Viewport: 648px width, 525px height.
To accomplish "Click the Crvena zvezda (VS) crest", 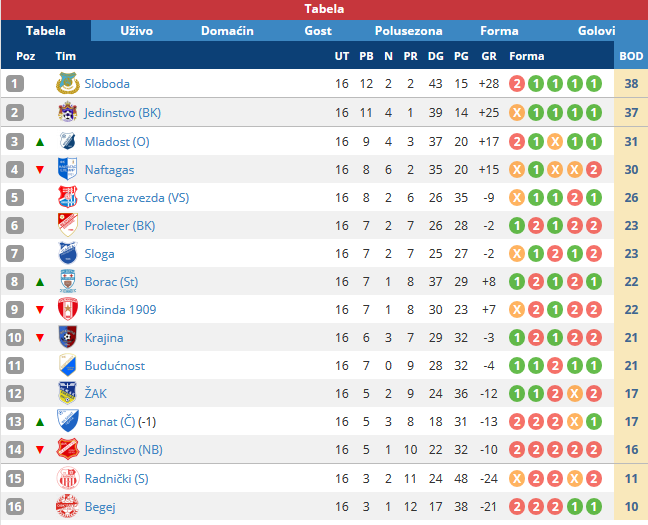I will [x=68, y=197].
